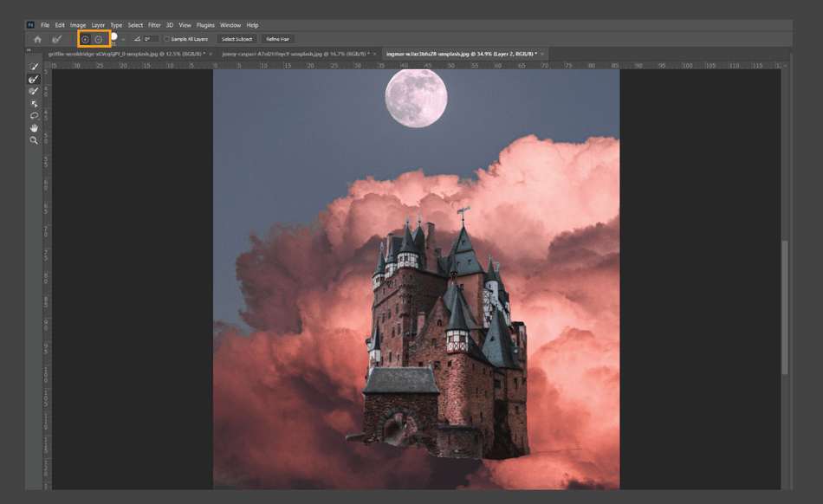823x504 pixels.
Task: Open the Select menu
Action: tap(135, 25)
